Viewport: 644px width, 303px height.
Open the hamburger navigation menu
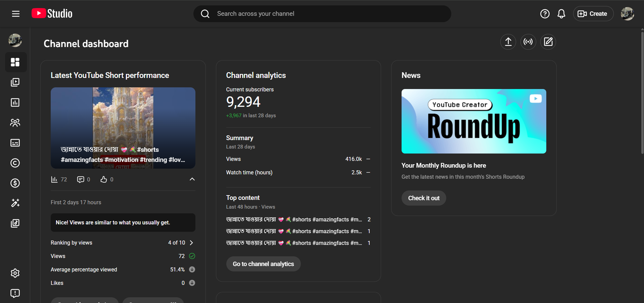coord(16,14)
